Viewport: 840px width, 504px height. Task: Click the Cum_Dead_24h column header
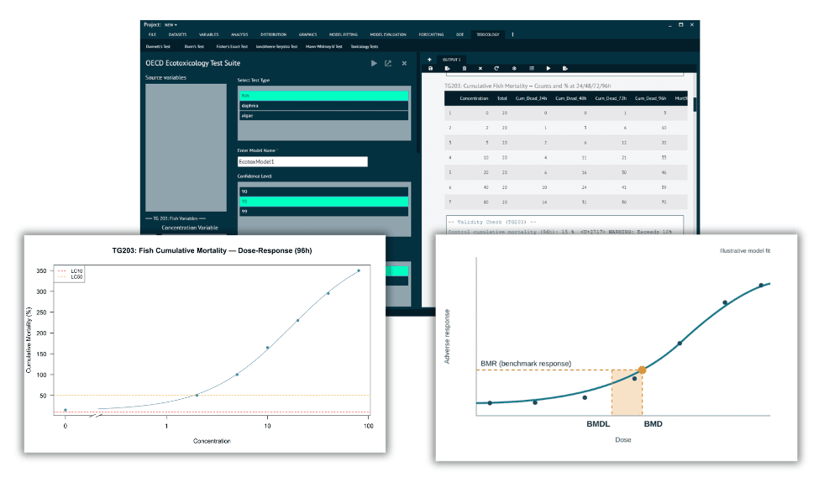click(x=531, y=98)
